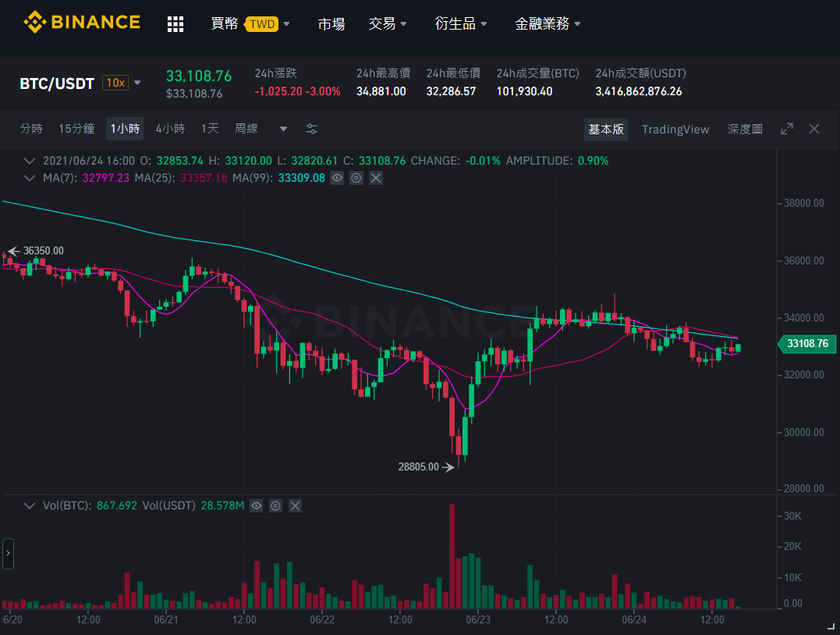Open chart indicator settings sliders icon
The height and width of the screenshot is (635, 840).
point(311,129)
